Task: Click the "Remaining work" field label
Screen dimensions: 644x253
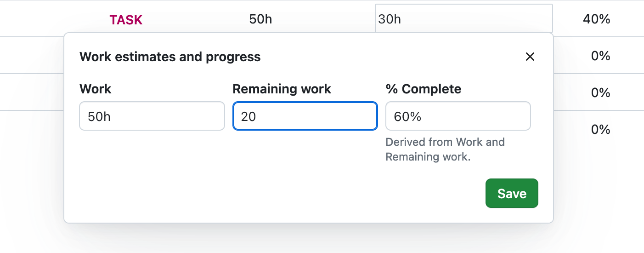Action: [x=282, y=89]
